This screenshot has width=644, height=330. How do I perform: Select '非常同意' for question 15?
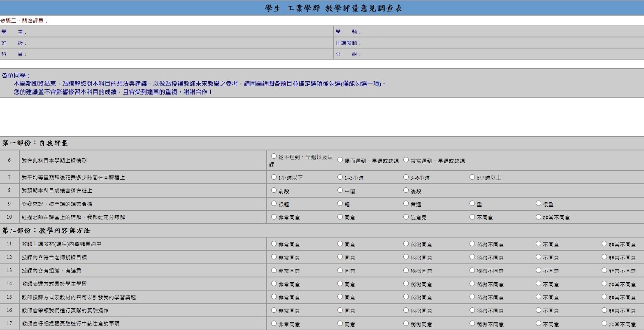pyautogui.click(x=274, y=297)
